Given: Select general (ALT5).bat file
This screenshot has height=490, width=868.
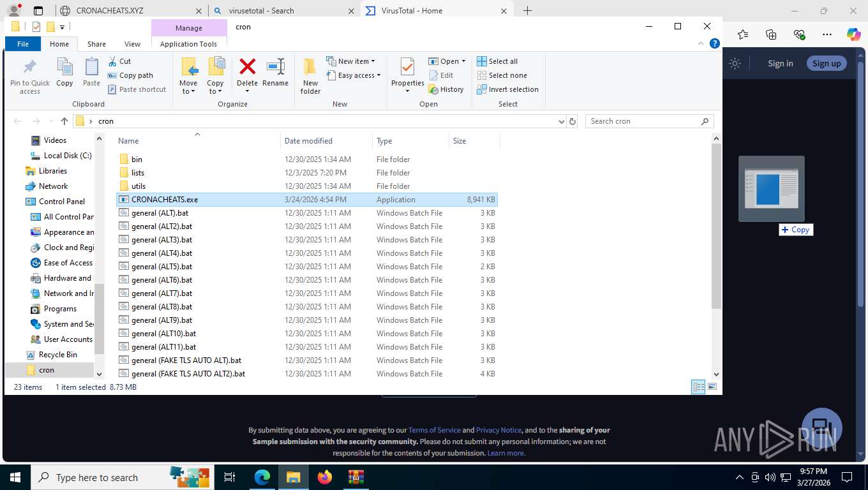Looking at the screenshot, I should click(308, 267).
